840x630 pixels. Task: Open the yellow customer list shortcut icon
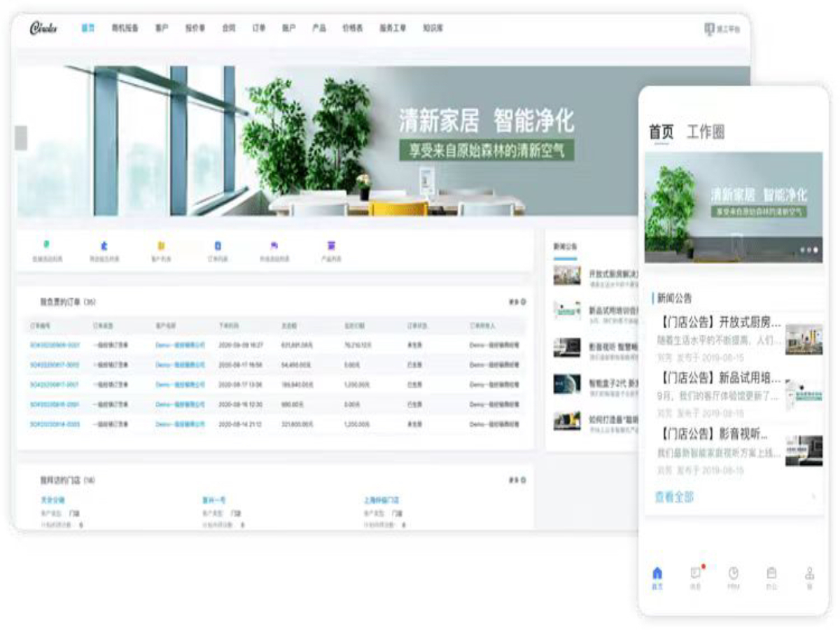pyautogui.click(x=161, y=246)
